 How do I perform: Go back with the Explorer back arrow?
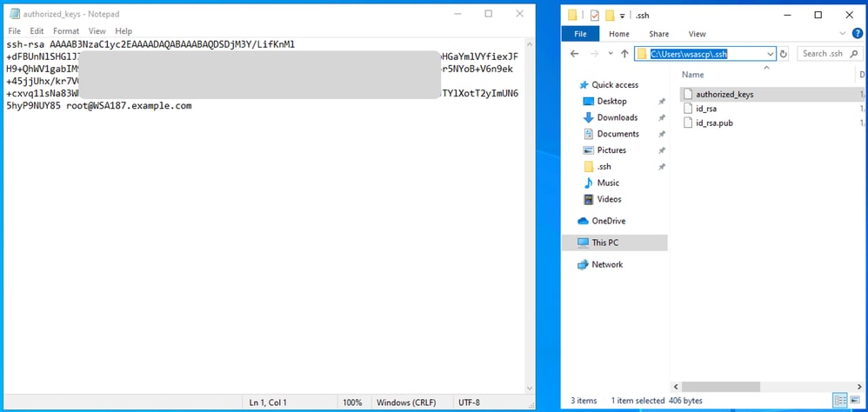point(574,54)
